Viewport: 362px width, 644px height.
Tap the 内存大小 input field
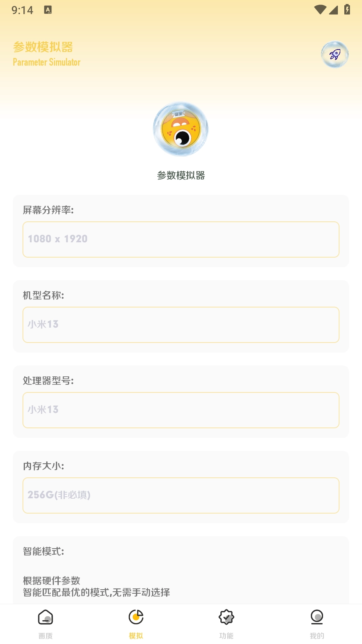[x=181, y=495]
